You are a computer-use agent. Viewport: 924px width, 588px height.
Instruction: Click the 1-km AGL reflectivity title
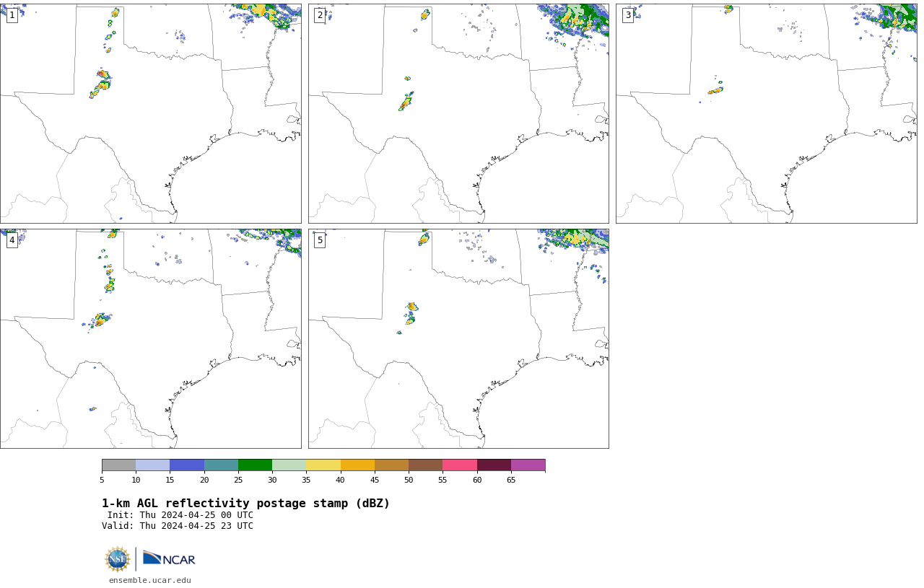245,504
